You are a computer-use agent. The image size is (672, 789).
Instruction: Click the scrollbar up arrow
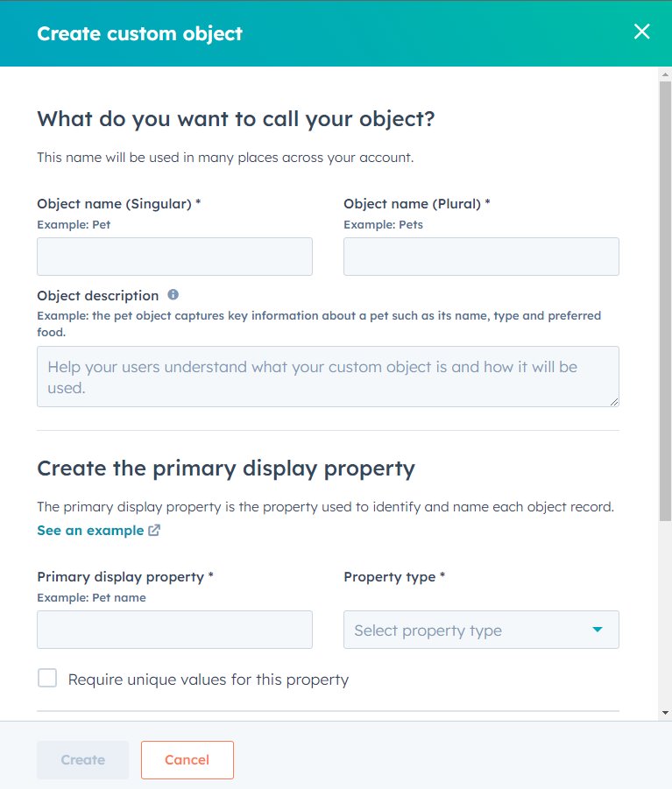click(664, 75)
